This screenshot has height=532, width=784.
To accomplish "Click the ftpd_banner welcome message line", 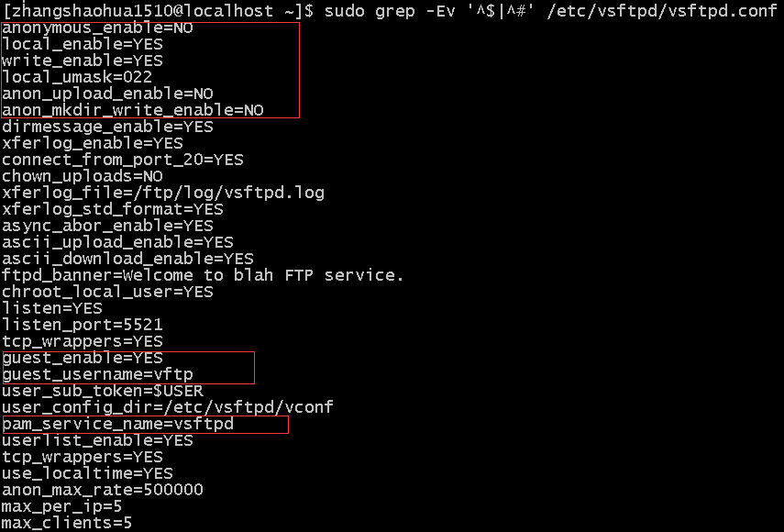I will (203, 275).
